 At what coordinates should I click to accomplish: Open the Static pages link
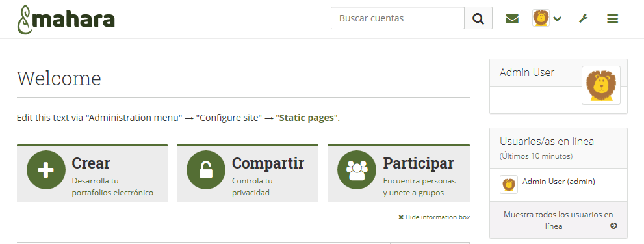point(306,118)
